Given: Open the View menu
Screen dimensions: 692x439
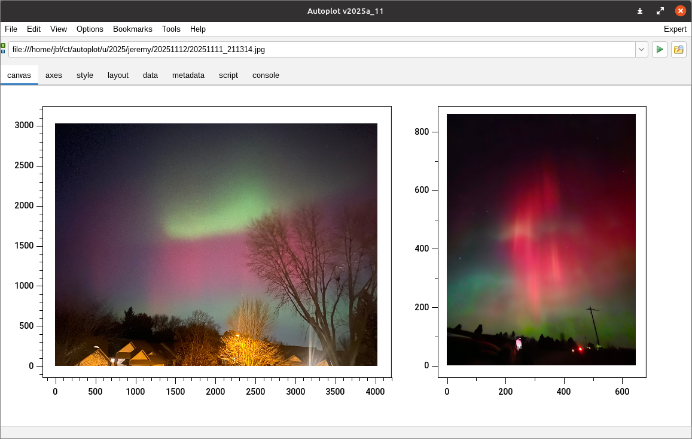Looking at the screenshot, I should point(59,29).
